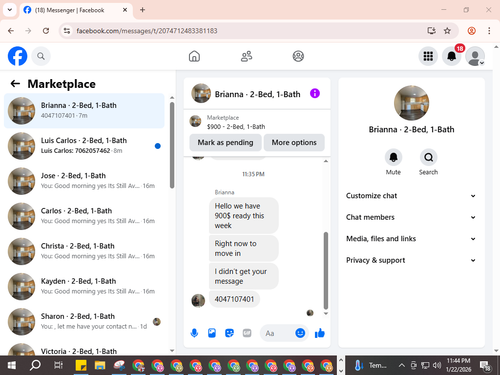Open Brianna 2-Bed conversation in list
This screenshot has height=375, width=500.
point(84,111)
